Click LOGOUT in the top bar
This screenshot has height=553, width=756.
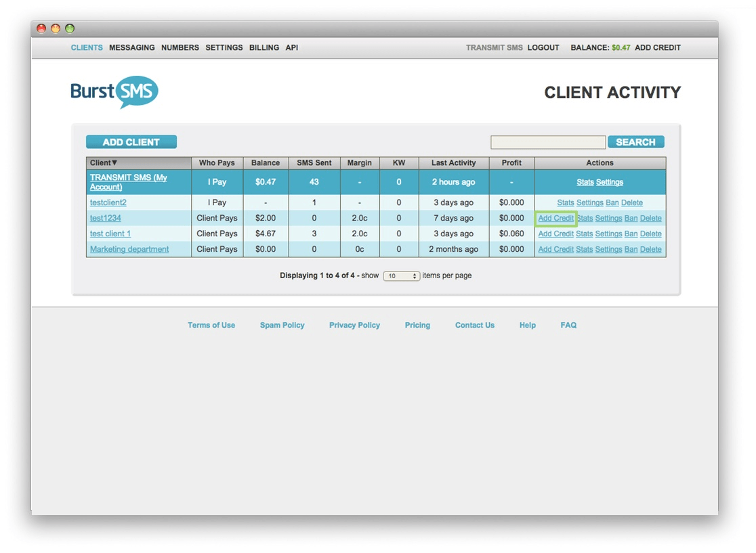(543, 47)
